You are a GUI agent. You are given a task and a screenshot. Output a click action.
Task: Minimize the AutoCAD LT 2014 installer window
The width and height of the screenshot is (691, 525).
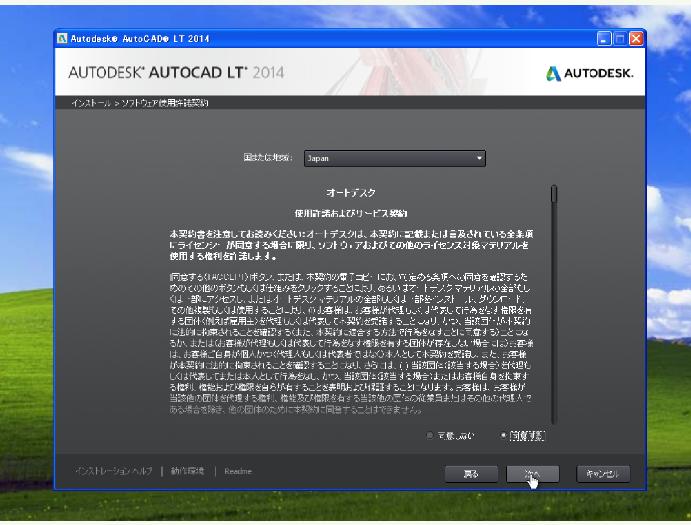click(x=604, y=39)
